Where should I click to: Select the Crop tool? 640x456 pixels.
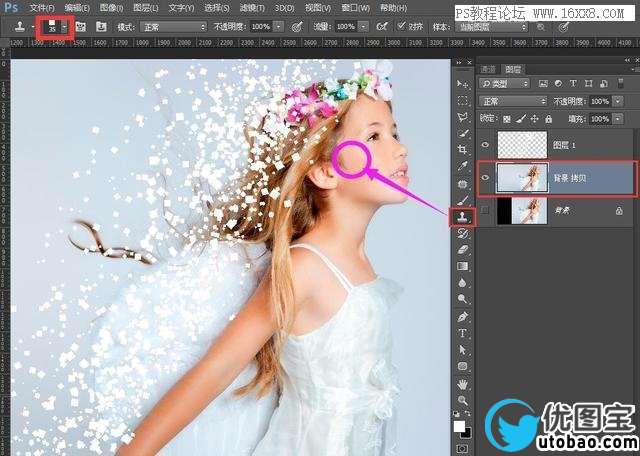(463, 149)
